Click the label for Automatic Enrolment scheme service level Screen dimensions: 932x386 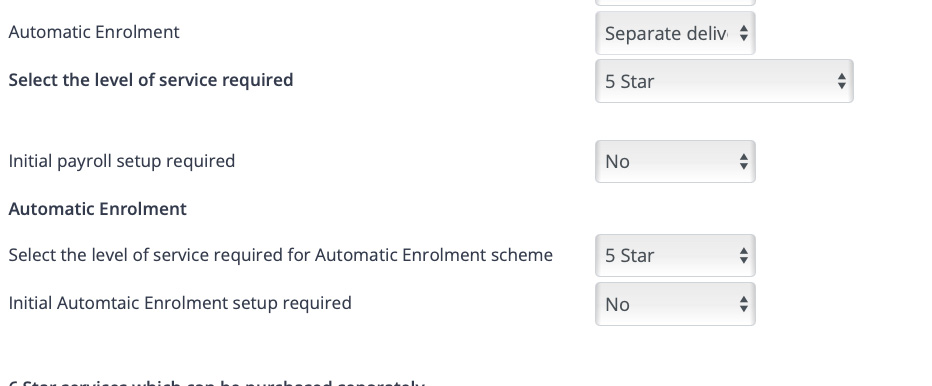point(281,255)
